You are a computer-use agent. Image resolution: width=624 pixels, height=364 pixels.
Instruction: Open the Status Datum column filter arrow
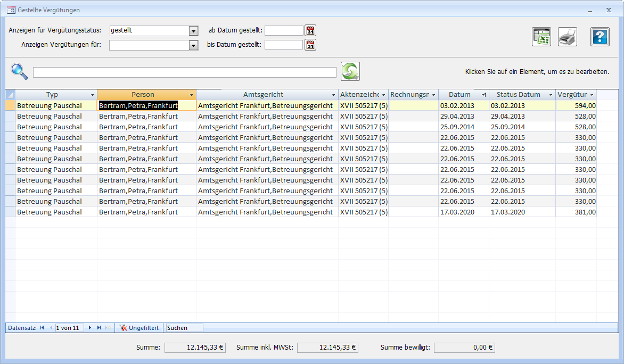551,95
